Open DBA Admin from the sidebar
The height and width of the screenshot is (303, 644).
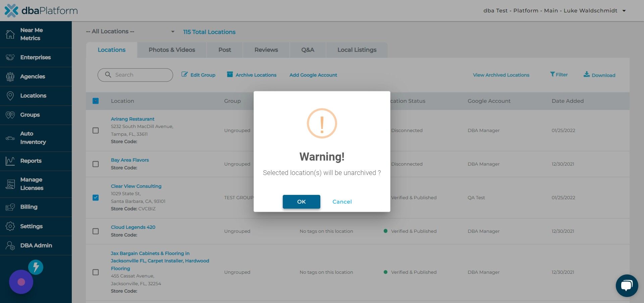(x=10, y=246)
